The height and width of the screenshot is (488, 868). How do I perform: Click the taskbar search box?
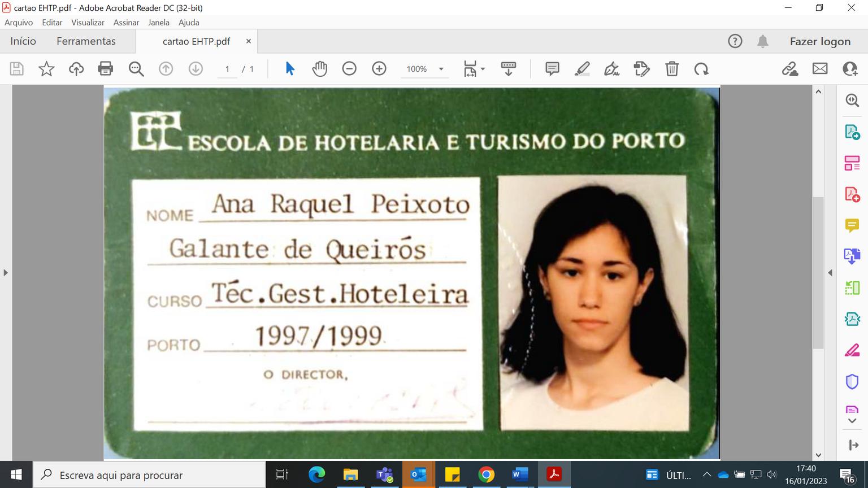149,474
